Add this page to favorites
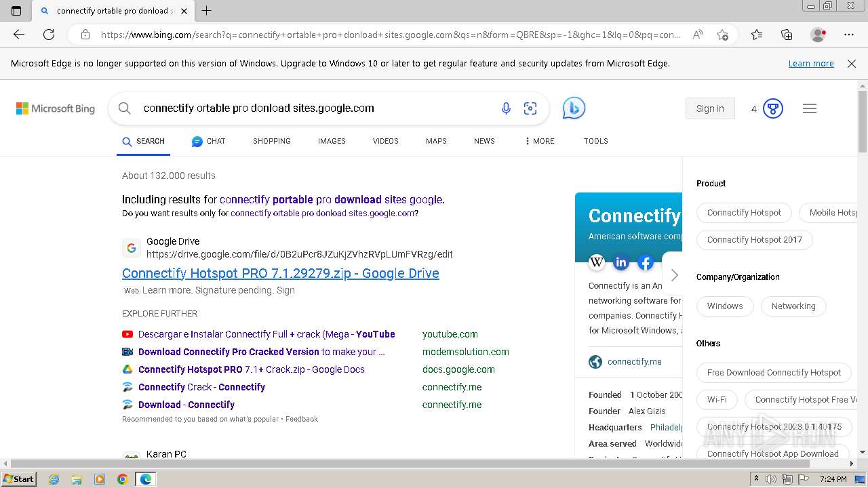868x488 pixels. pos(723,35)
